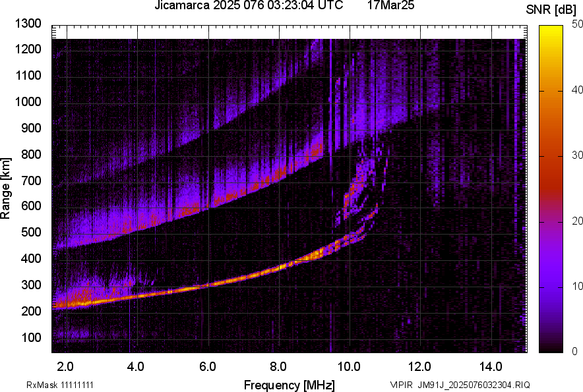This screenshot has height=392, width=583.
Task: Click the frequency tick label '4.0'
Action: [136, 367]
